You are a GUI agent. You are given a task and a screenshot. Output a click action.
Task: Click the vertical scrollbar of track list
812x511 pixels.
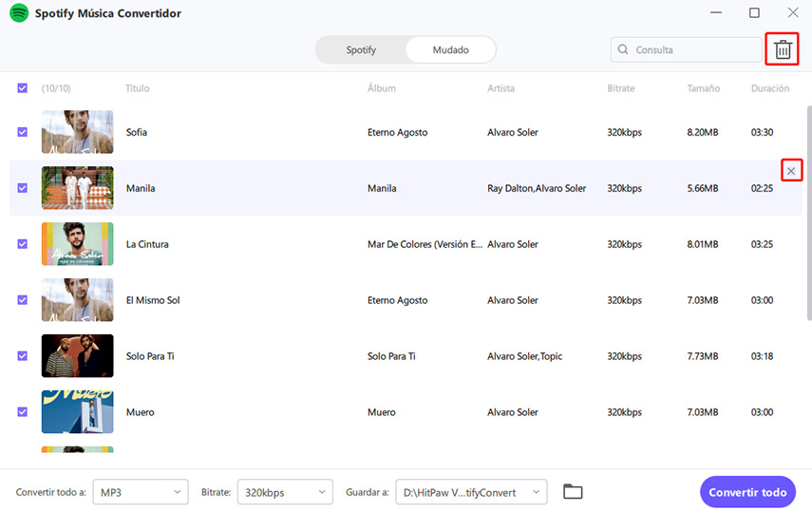[809, 214]
